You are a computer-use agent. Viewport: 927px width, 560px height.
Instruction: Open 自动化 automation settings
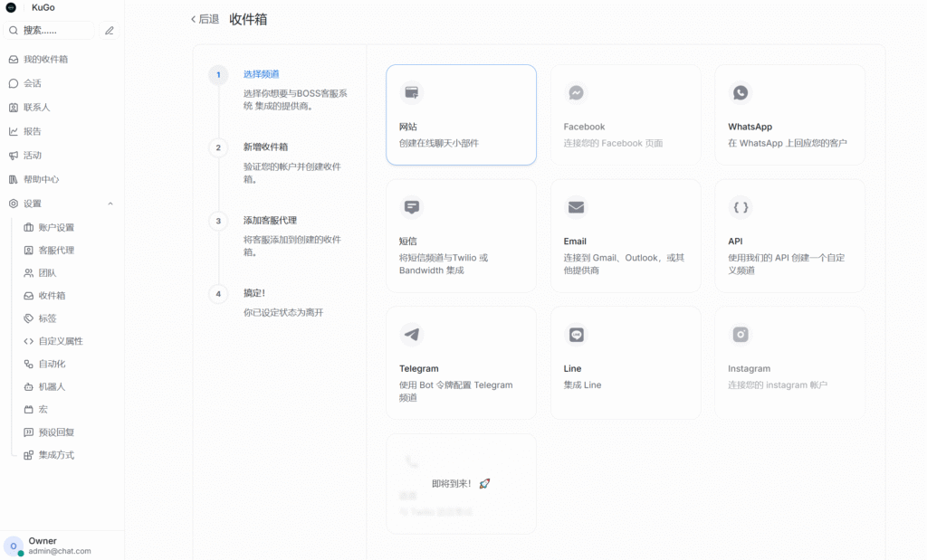52,364
